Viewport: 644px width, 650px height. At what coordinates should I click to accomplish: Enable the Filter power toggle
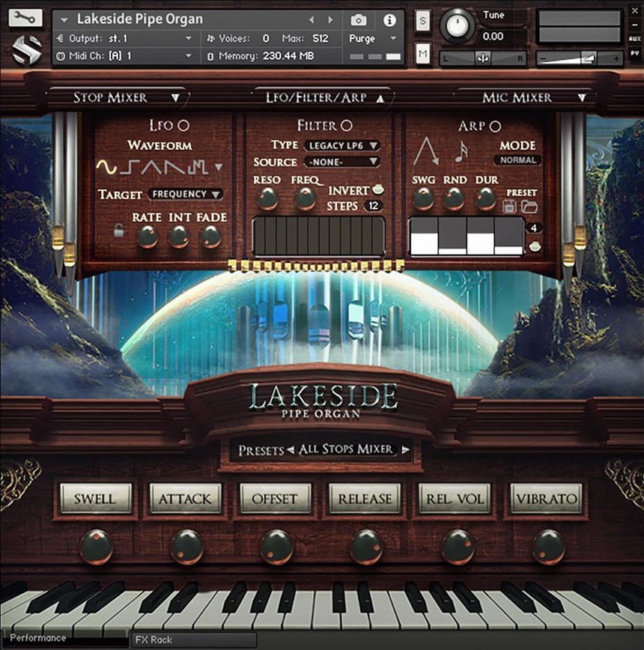point(347,125)
